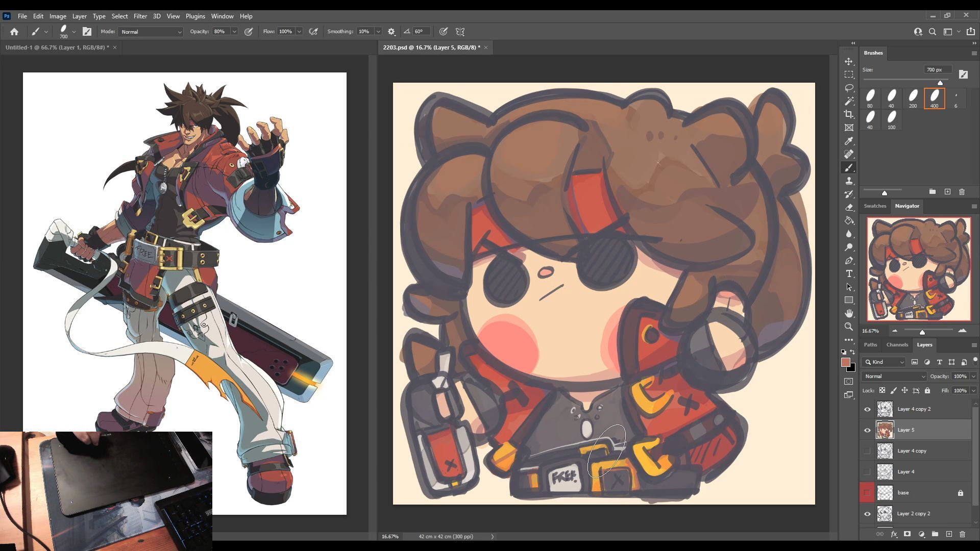Select the Path Selection tool

[x=849, y=287]
